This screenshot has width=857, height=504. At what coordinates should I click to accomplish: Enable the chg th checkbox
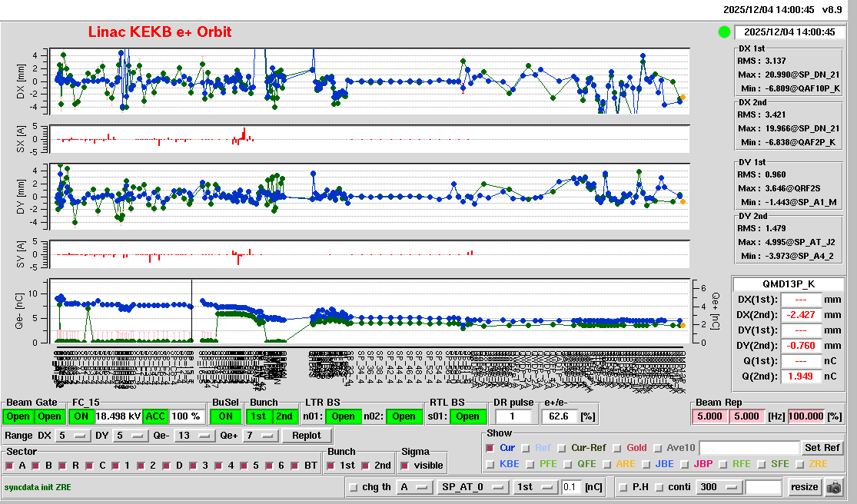pyautogui.click(x=353, y=487)
